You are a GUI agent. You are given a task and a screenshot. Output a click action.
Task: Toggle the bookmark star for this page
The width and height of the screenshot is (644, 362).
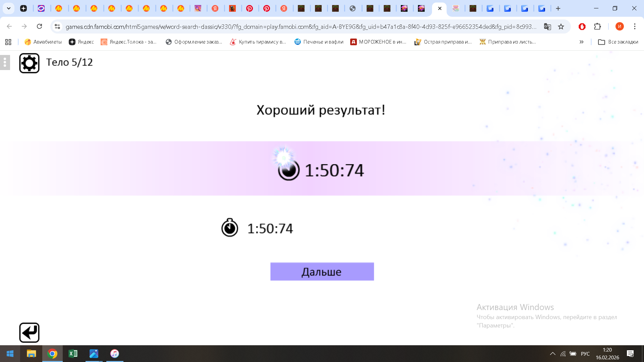click(x=560, y=26)
